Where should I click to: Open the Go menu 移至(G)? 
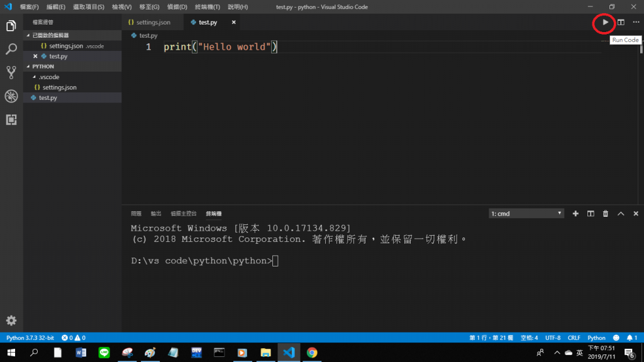pos(149,7)
